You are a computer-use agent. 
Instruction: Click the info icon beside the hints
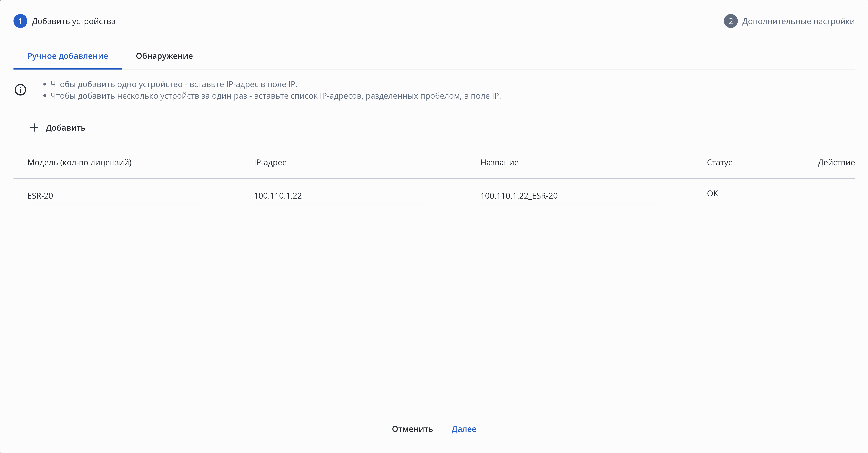coord(20,90)
